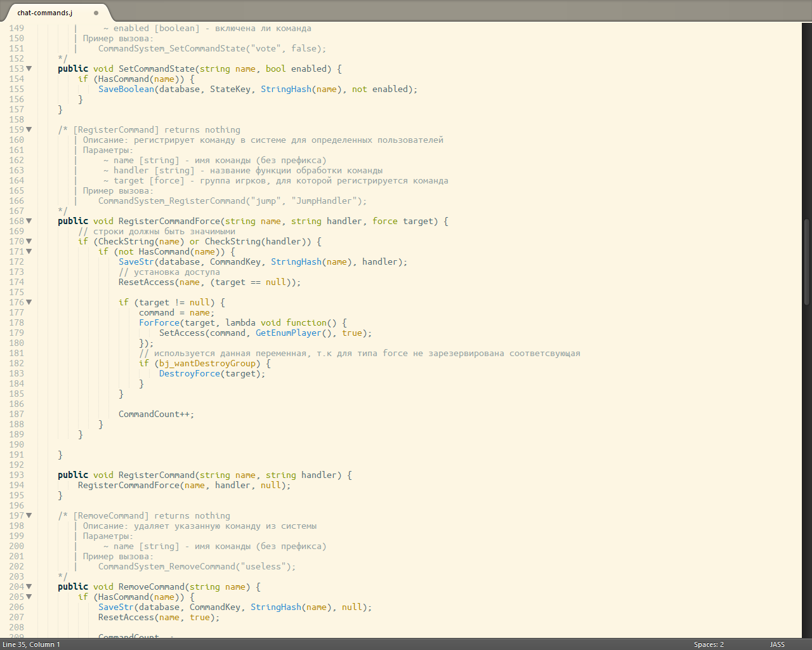Place cursor on GetEnumPlayer in line 179

click(288, 333)
